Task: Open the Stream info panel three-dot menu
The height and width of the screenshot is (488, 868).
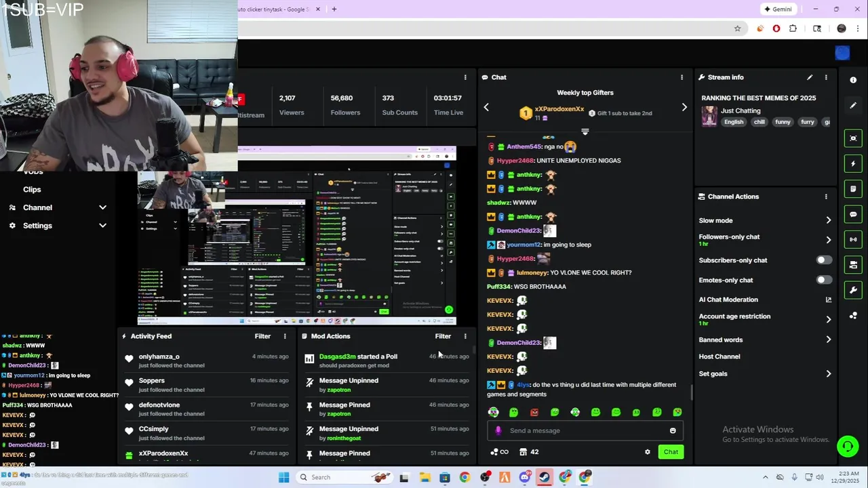Action: pyautogui.click(x=826, y=77)
